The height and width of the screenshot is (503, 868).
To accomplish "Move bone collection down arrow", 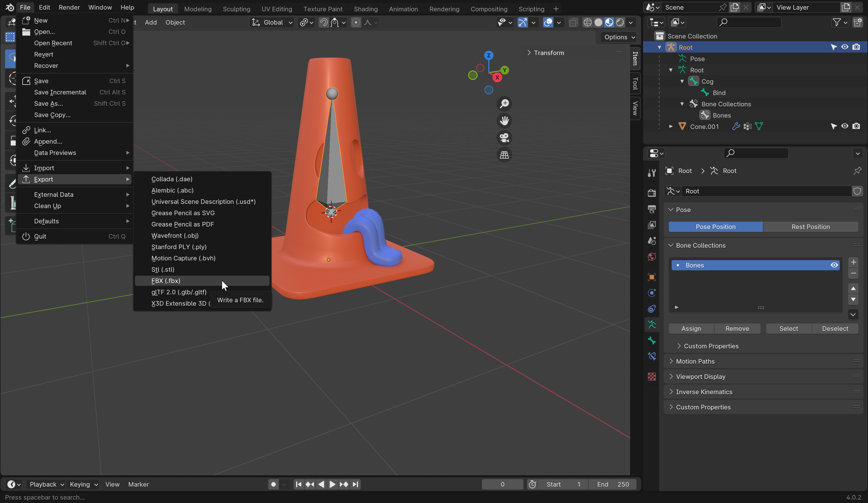I will point(853,300).
